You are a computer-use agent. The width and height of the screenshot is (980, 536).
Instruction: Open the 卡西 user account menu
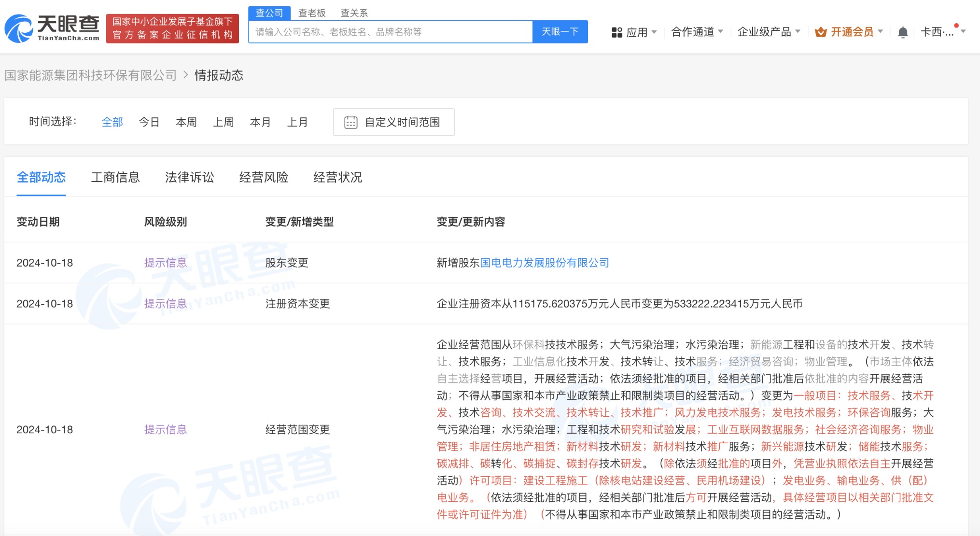(x=943, y=32)
